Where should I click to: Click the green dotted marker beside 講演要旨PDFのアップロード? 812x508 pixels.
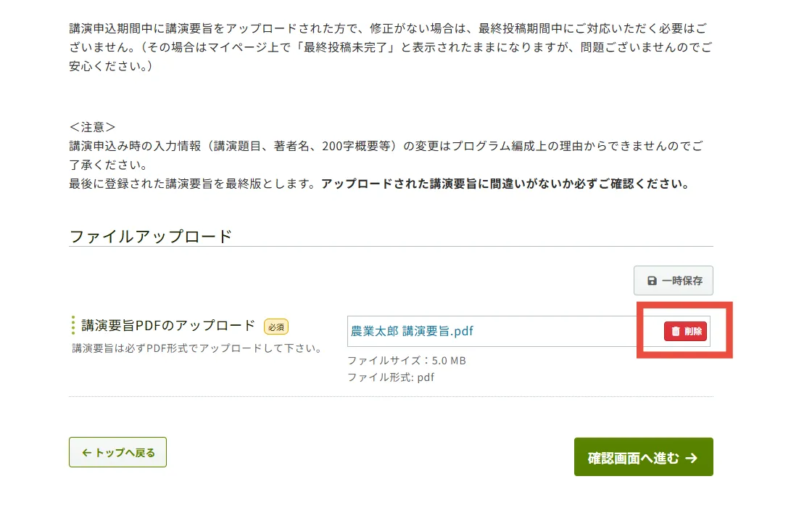72,326
